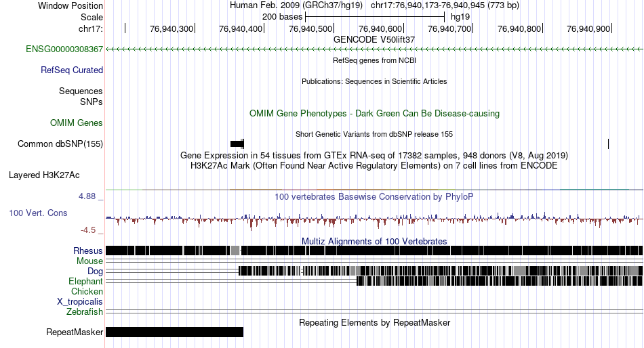This screenshot has height=348, width=644.
Task: Select the Chicken alignment row label
Action: [x=87, y=291]
